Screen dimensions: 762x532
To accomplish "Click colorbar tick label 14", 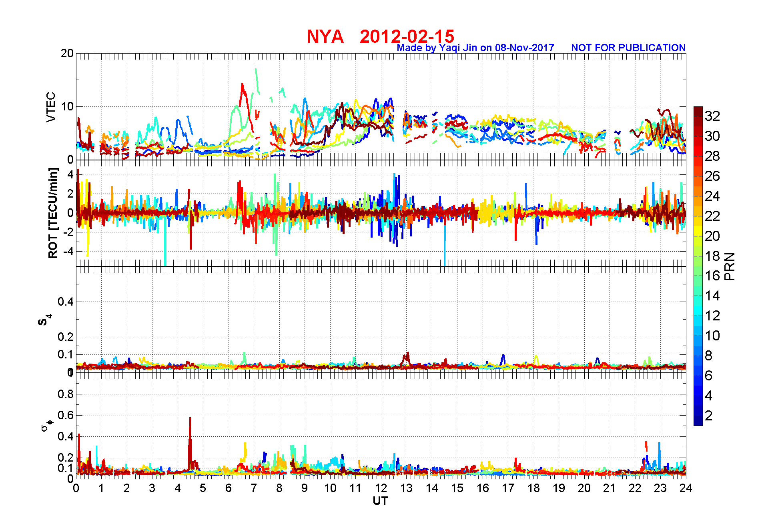I will tap(712, 296).
